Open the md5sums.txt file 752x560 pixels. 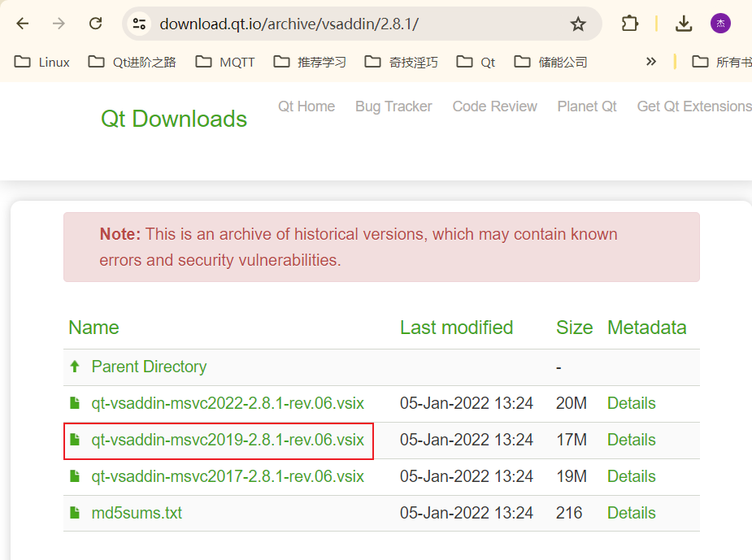[137, 513]
